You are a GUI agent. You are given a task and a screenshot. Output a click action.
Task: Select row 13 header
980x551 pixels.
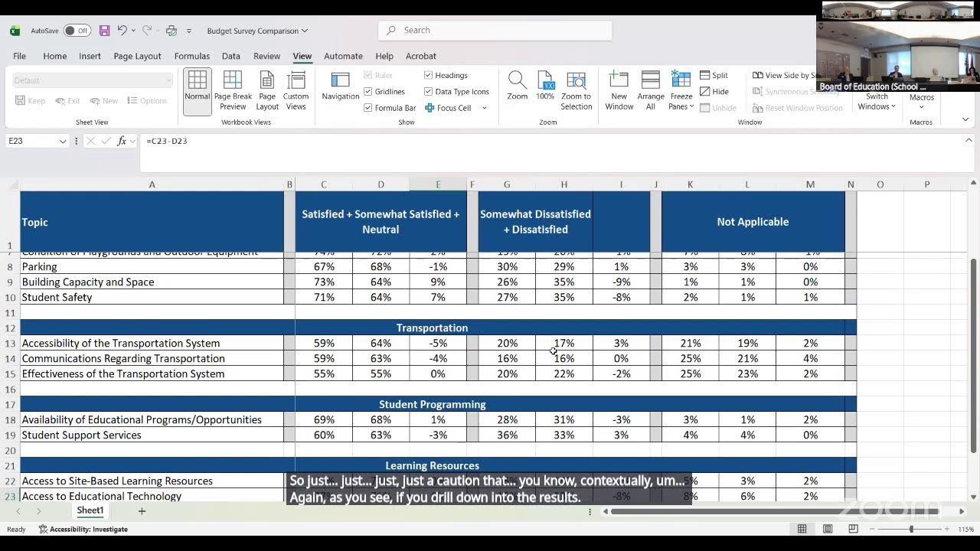pos(10,343)
